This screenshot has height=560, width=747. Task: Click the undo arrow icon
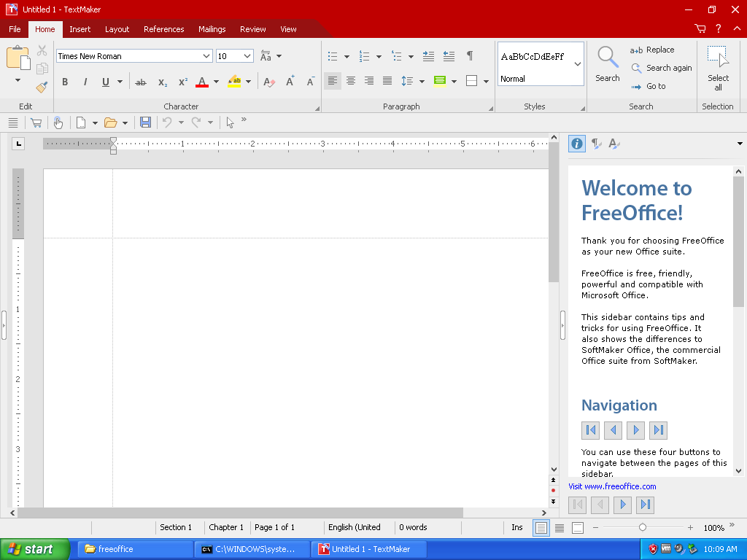(x=167, y=122)
